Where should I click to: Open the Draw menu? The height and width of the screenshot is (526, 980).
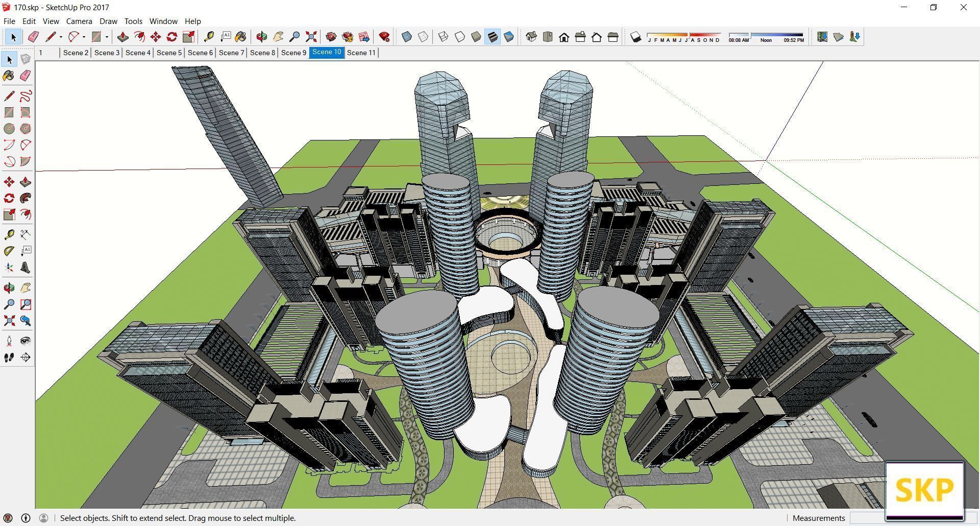(108, 21)
